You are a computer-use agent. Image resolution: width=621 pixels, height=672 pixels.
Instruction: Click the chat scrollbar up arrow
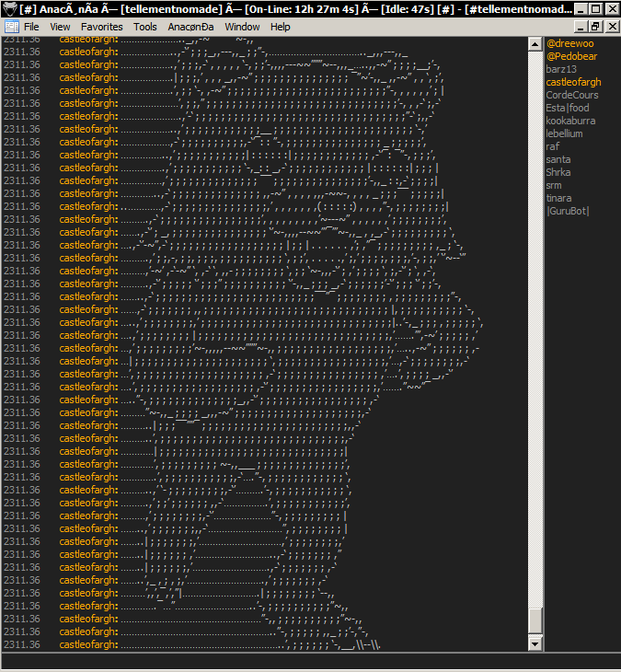[x=535, y=43]
